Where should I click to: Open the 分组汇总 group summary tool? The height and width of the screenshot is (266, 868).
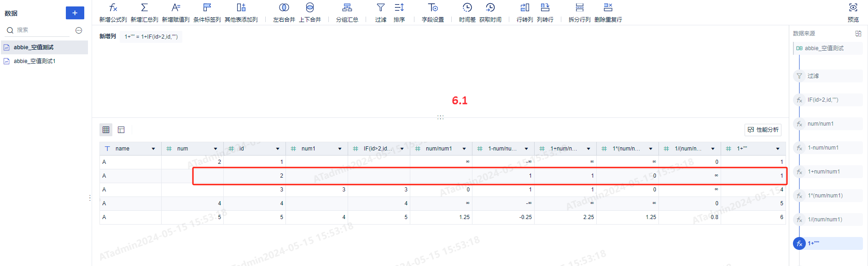[347, 12]
